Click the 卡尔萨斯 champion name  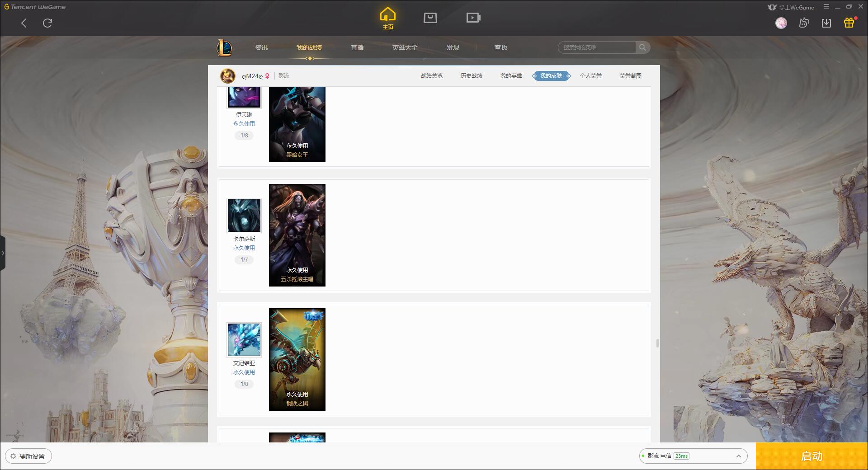244,239
